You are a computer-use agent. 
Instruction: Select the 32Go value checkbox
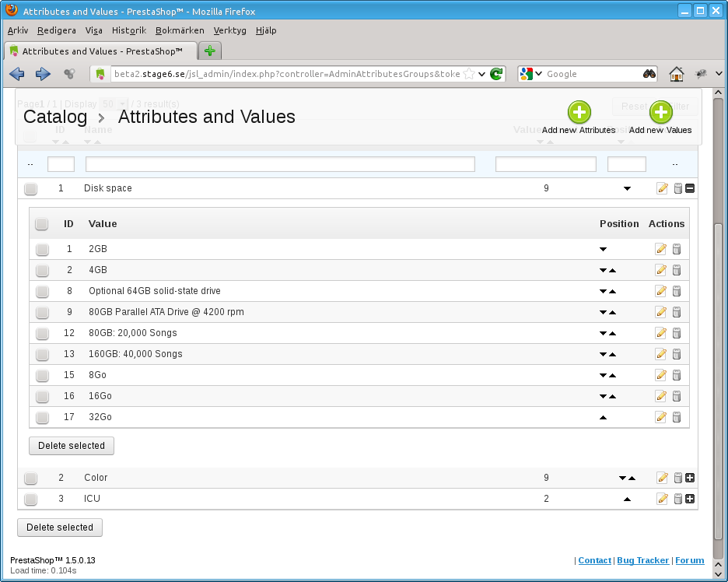[42, 417]
